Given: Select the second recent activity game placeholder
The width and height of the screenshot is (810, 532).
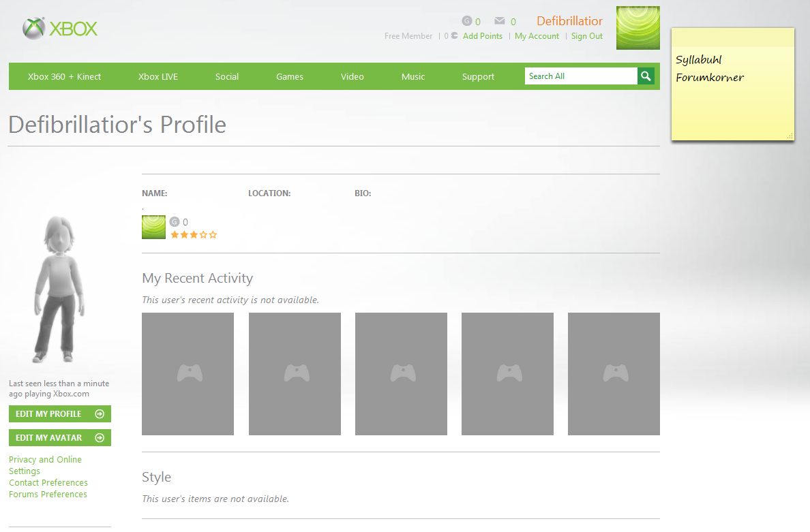Looking at the screenshot, I should tap(295, 373).
